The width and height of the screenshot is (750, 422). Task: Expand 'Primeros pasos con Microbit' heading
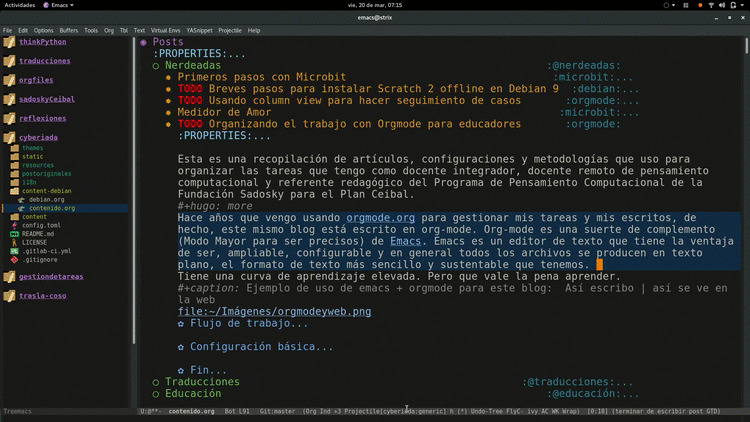(x=262, y=77)
